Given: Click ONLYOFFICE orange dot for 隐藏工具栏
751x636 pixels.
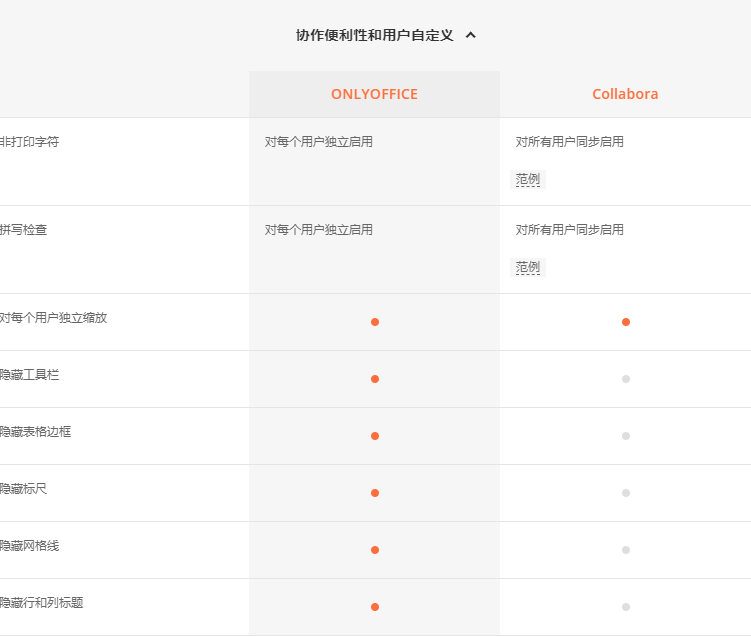Looking at the screenshot, I should point(375,379).
